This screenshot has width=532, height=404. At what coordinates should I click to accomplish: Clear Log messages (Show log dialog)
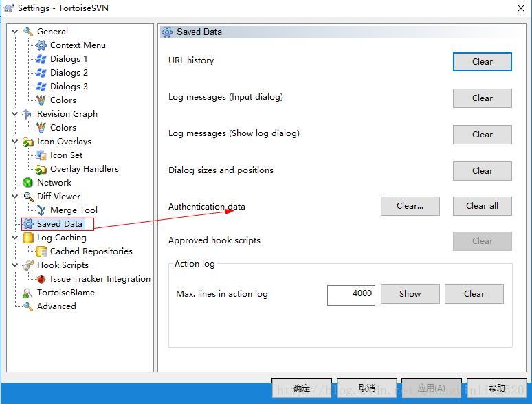482,135
